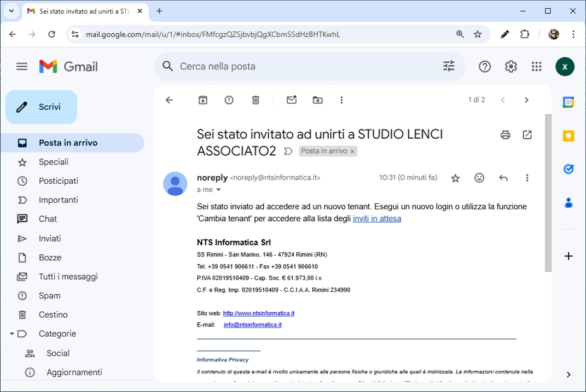Print the whole conversation
The image size is (586, 392).
click(x=505, y=135)
